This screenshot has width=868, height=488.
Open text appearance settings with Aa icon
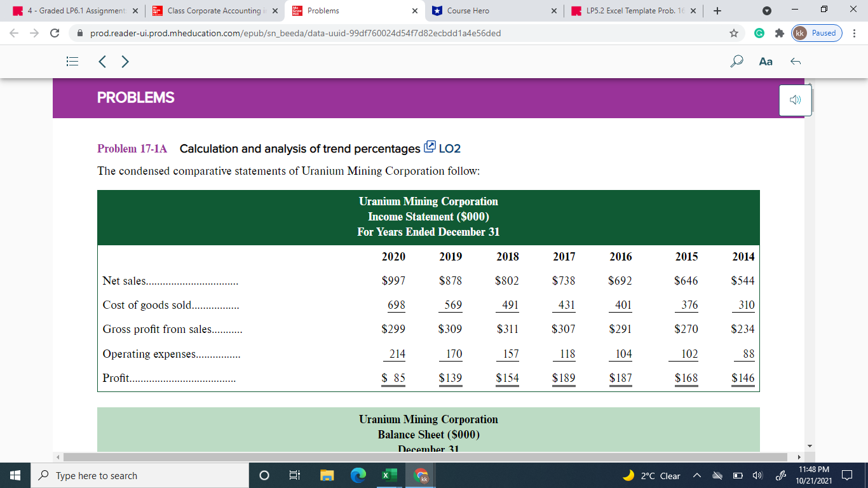(x=766, y=61)
